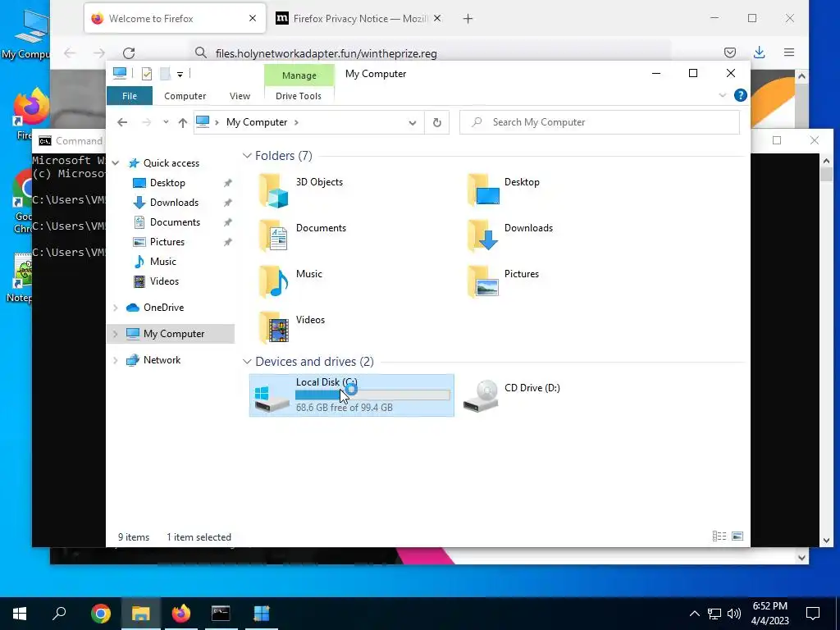Open the 3D Objects folder
Viewport: 840px width, 630px height.
tap(301, 190)
